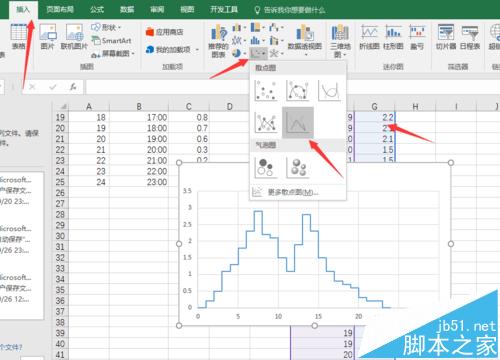Choose scatter with smooth lines only

click(329, 90)
